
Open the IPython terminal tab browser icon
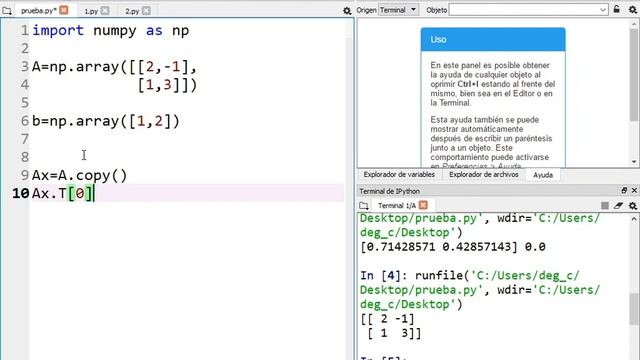[364, 205]
